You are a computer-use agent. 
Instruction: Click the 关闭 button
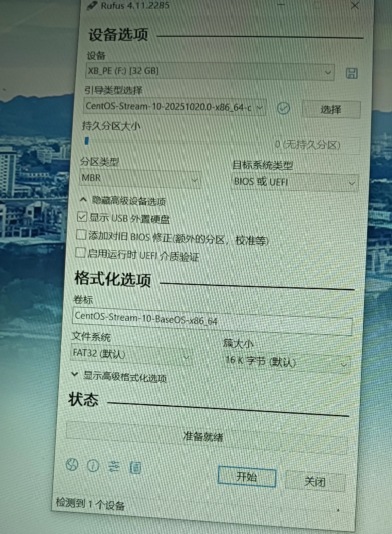point(315,481)
